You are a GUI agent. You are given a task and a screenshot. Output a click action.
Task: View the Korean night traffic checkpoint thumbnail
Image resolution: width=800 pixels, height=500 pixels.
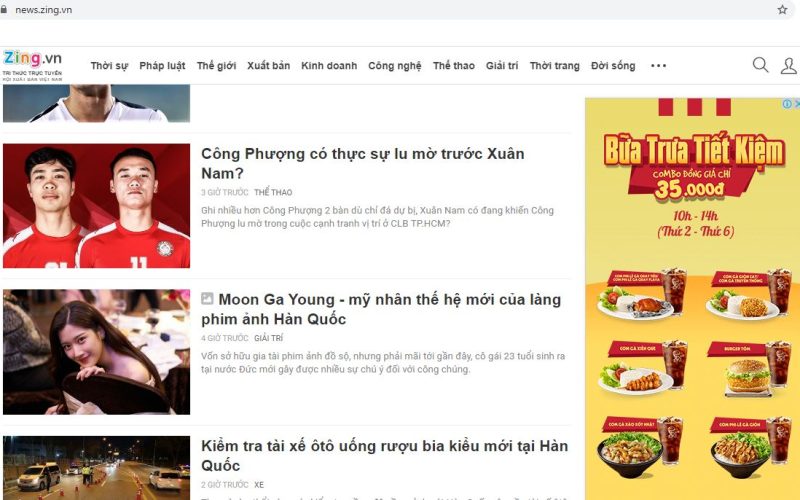[96, 467]
